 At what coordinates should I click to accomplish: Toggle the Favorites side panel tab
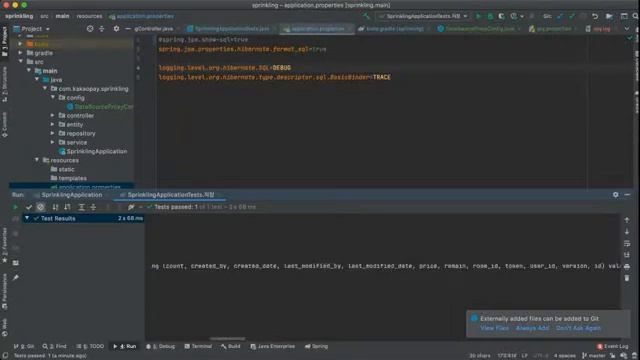tap(4, 246)
